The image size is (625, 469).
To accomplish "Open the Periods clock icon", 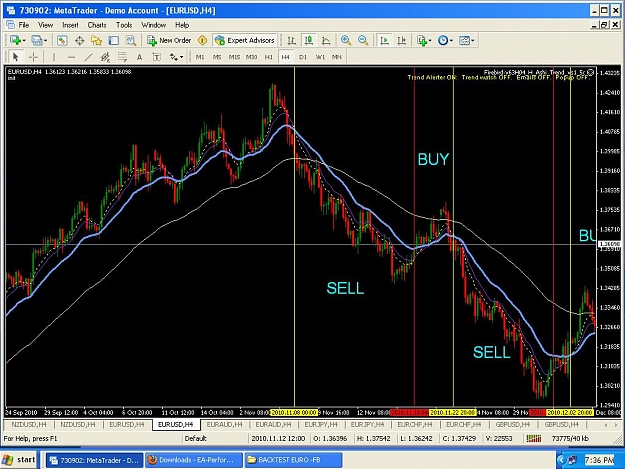I will pyautogui.click(x=443, y=40).
